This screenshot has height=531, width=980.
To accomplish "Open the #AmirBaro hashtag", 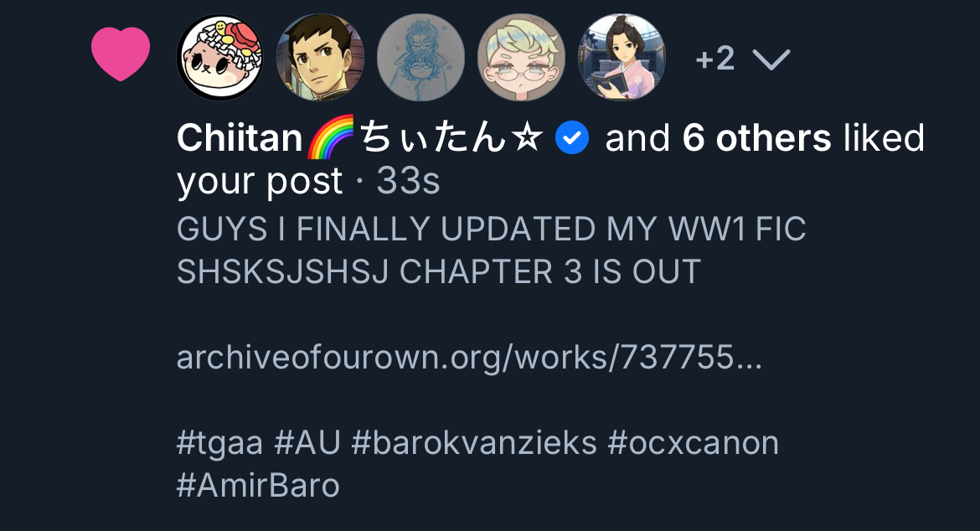I will pos(258,486).
